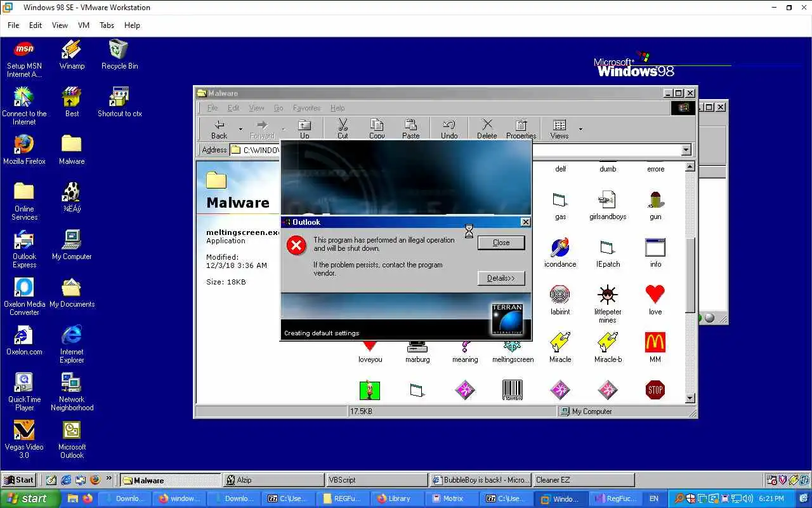
Task: Switch to Alzip taskbar button
Action: 273,480
